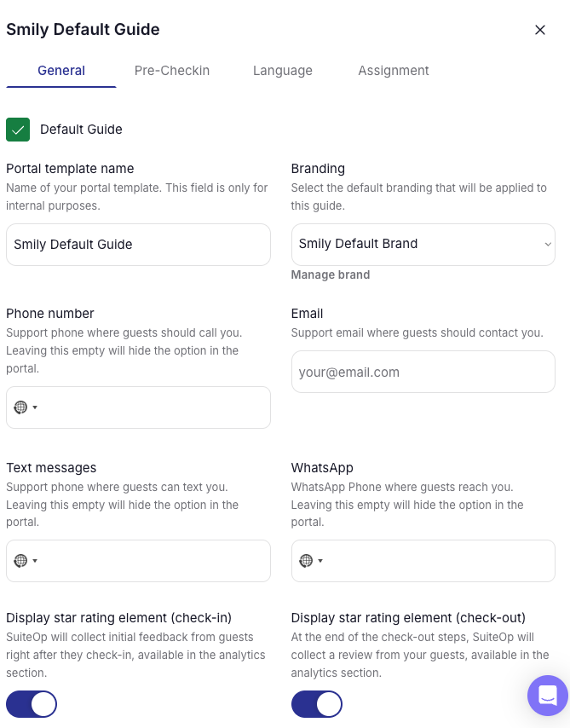570x728 pixels.
Task: Click the Portal template name field
Action: pos(138,245)
